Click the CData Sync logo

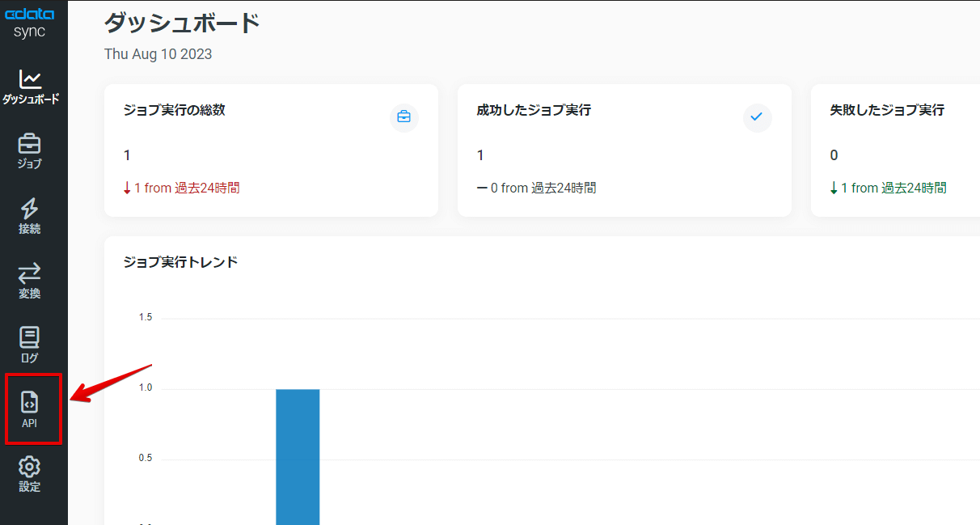click(x=30, y=22)
